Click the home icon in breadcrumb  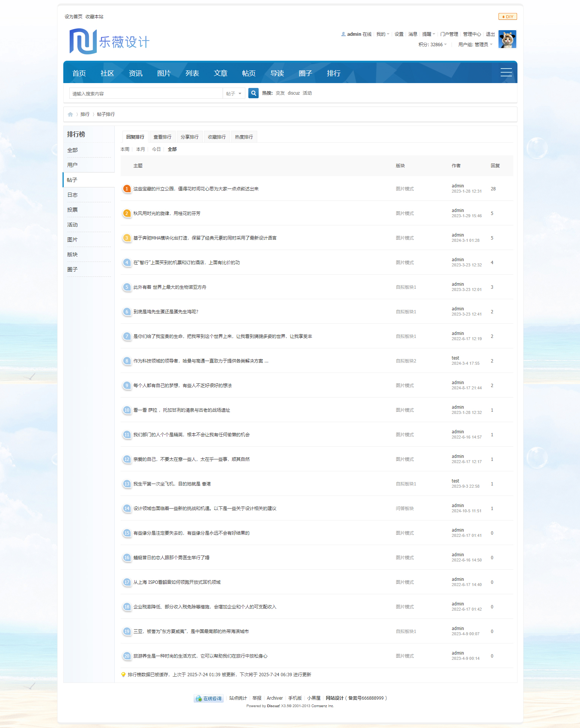click(x=70, y=114)
